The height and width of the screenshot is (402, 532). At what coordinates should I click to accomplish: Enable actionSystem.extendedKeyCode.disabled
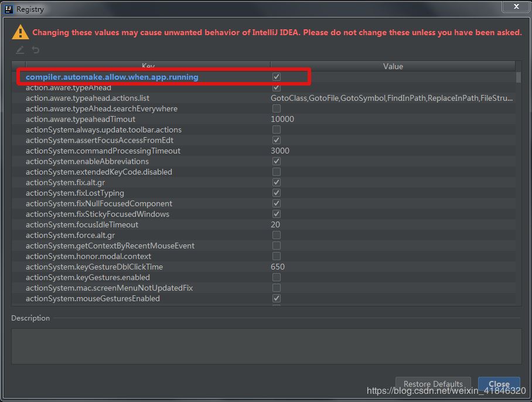pos(275,172)
